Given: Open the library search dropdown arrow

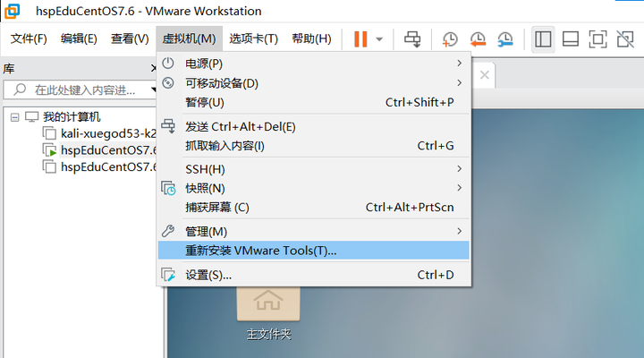Looking at the screenshot, I should click(153, 89).
